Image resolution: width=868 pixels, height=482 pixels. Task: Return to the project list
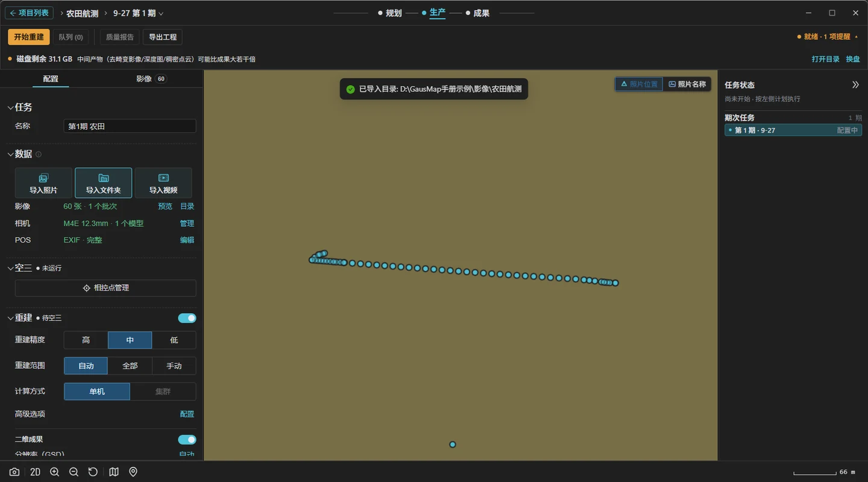pos(29,13)
